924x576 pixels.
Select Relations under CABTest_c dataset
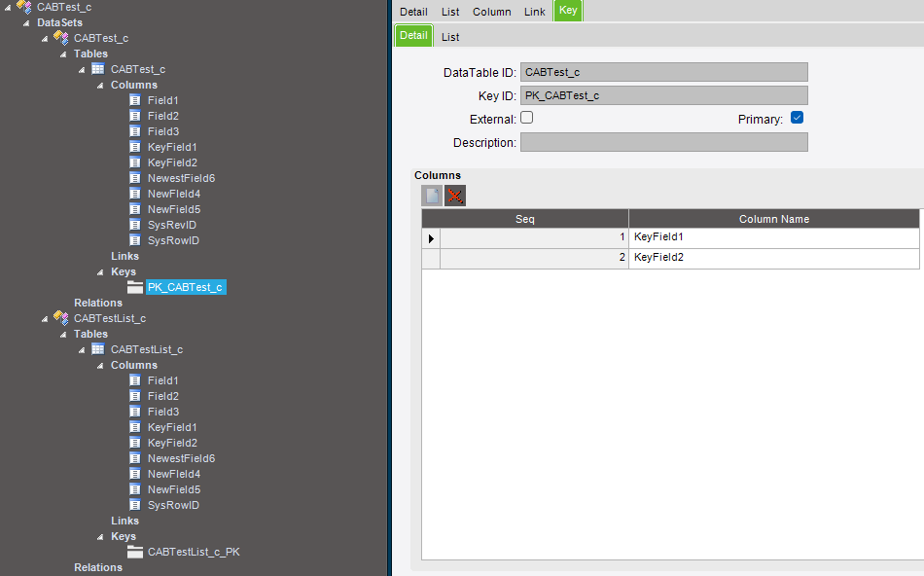coord(98,303)
